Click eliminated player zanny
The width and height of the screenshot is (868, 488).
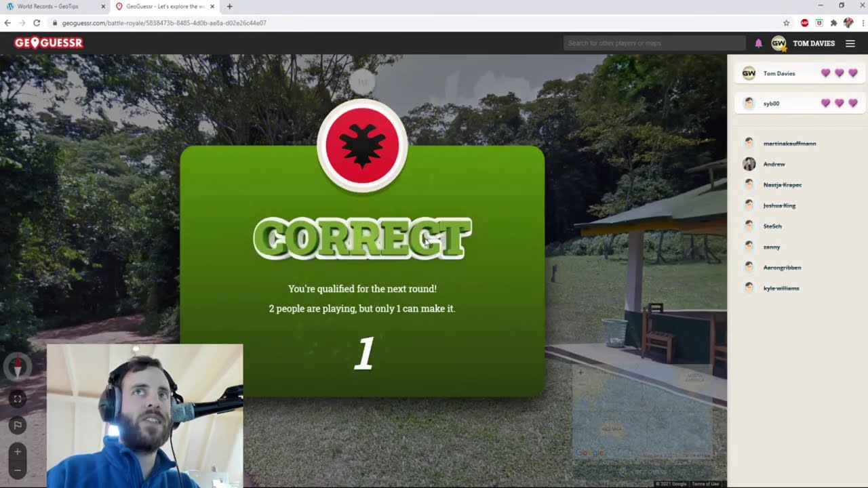772,247
